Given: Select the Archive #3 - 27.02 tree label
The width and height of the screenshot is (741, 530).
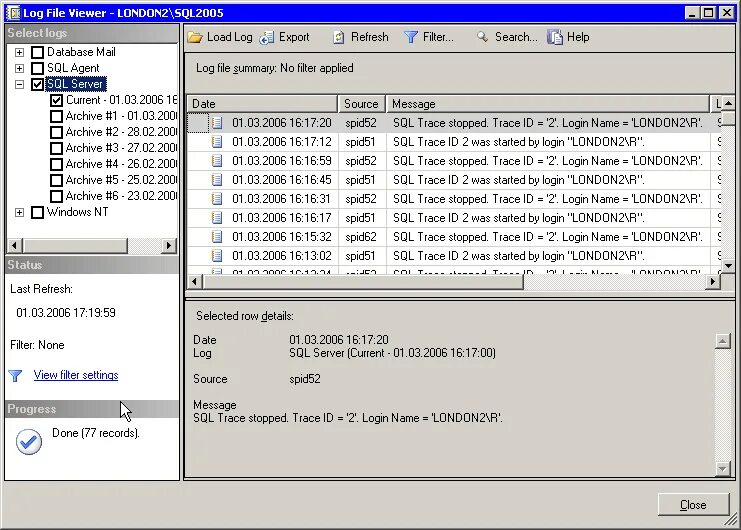Looking at the screenshot, I should tap(121, 148).
